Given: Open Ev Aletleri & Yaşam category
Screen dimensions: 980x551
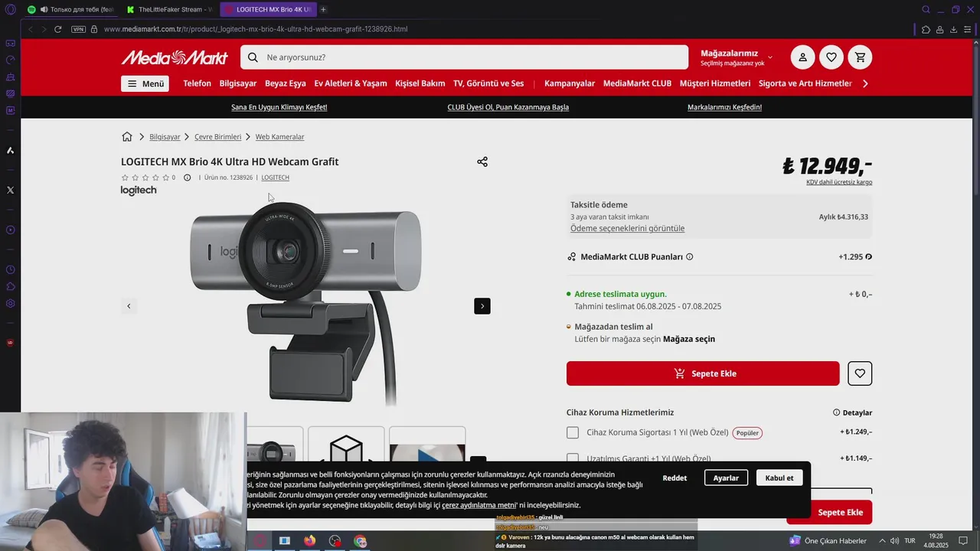Looking at the screenshot, I should coord(351,83).
